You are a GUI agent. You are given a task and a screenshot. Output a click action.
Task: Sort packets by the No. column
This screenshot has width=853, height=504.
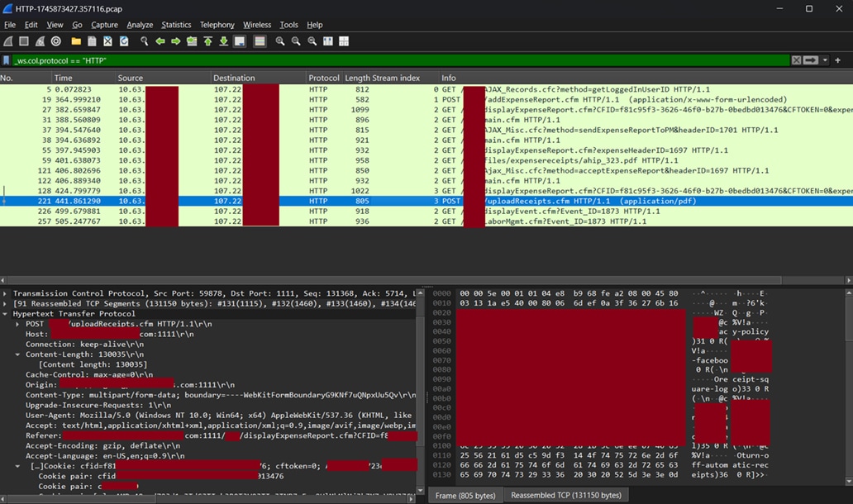(x=26, y=78)
